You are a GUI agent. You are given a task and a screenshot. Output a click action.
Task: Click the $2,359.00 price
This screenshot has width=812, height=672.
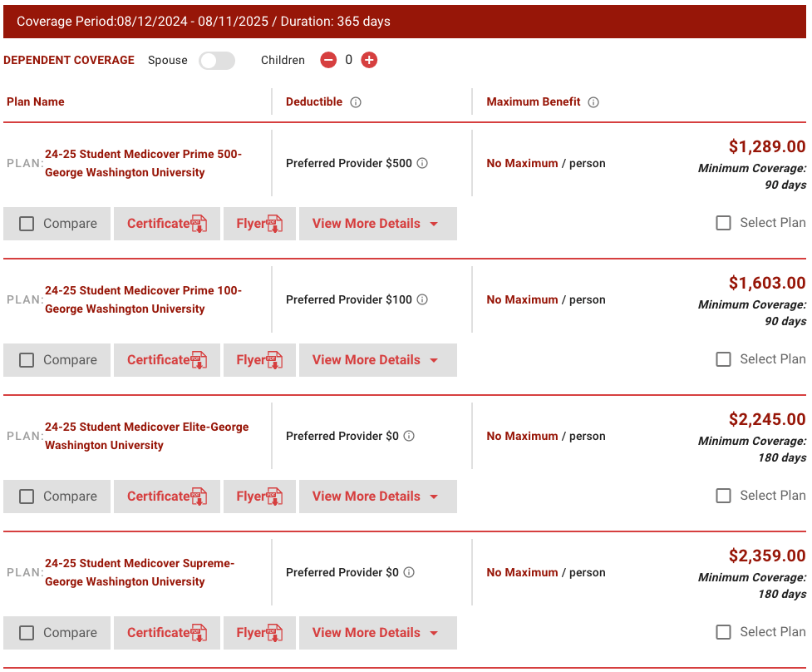(x=767, y=556)
